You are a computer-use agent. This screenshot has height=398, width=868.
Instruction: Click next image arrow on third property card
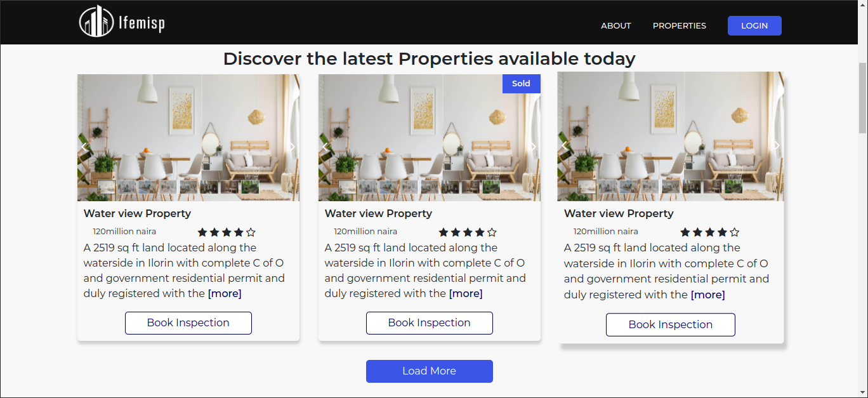coord(777,145)
